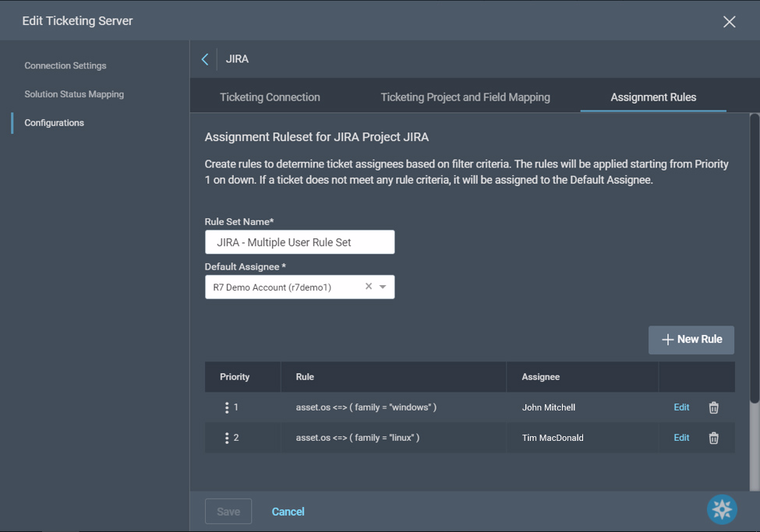Image resolution: width=760 pixels, height=532 pixels.
Task: Open the round help widget icon
Action: (x=722, y=509)
